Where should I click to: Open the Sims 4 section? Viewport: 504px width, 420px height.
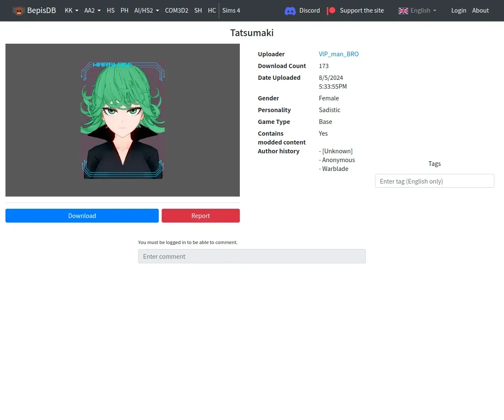click(x=231, y=10)
